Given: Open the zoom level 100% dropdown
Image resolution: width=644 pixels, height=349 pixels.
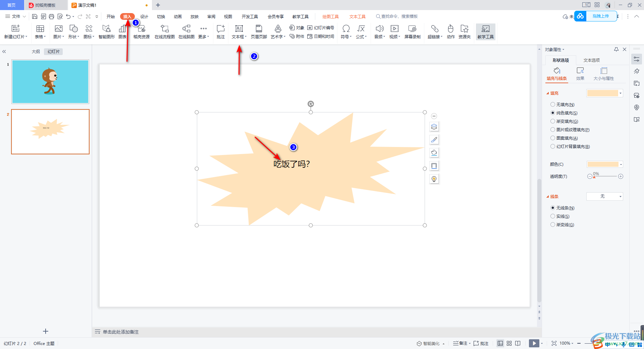Looking at the screenshot, I should tap(566, 343).
